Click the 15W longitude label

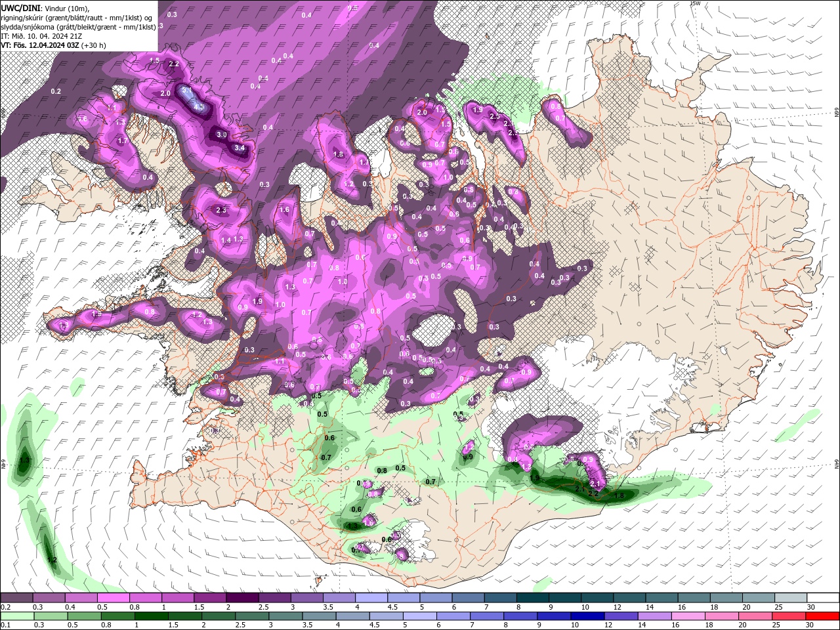point(696,3)
